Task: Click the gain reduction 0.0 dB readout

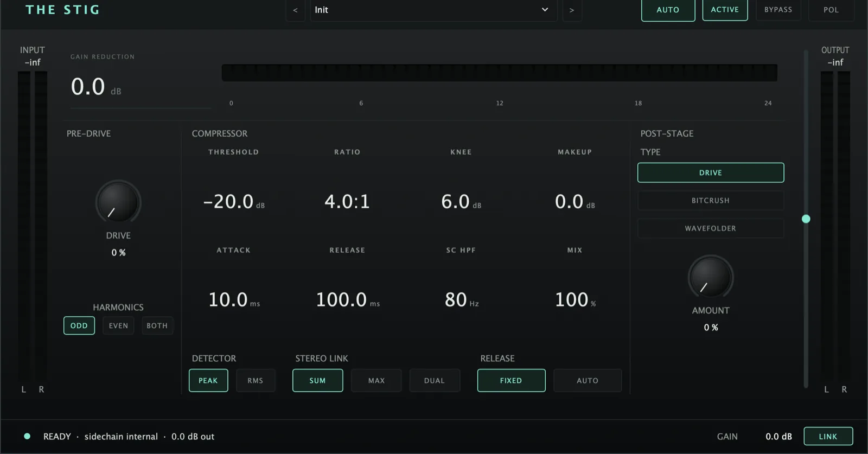Action: [96, 87]
